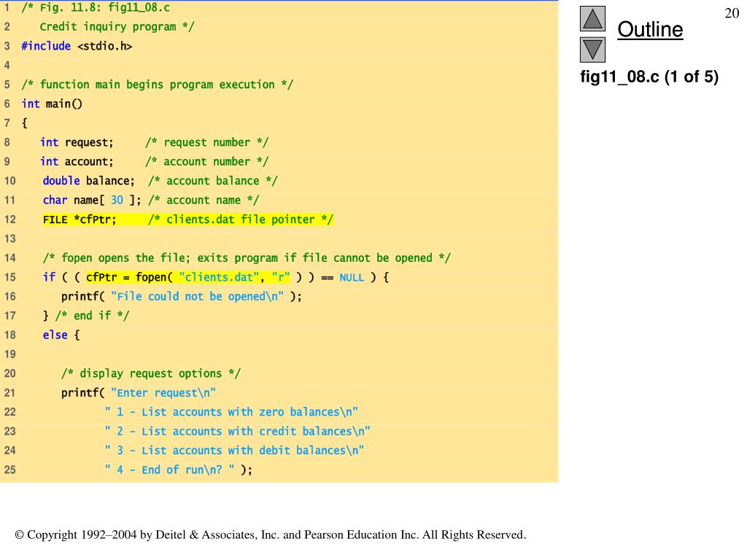The height and width of the screenshot is (560, 747).
Task: Click the int main() line
Action: pos(52,104)
